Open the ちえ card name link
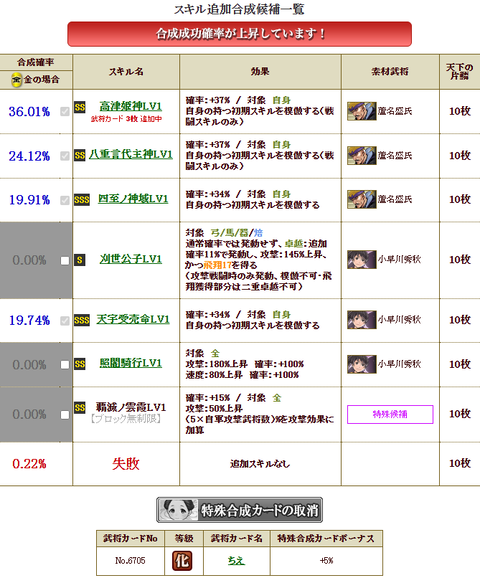This screenshot has height=578, width=480. coord(236,560)
